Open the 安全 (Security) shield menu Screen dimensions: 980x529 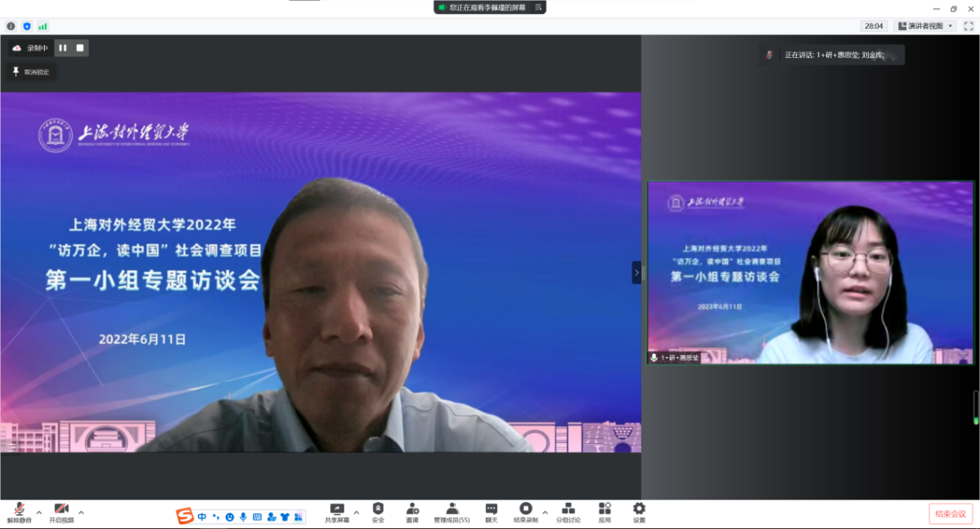tap(377, 512)
